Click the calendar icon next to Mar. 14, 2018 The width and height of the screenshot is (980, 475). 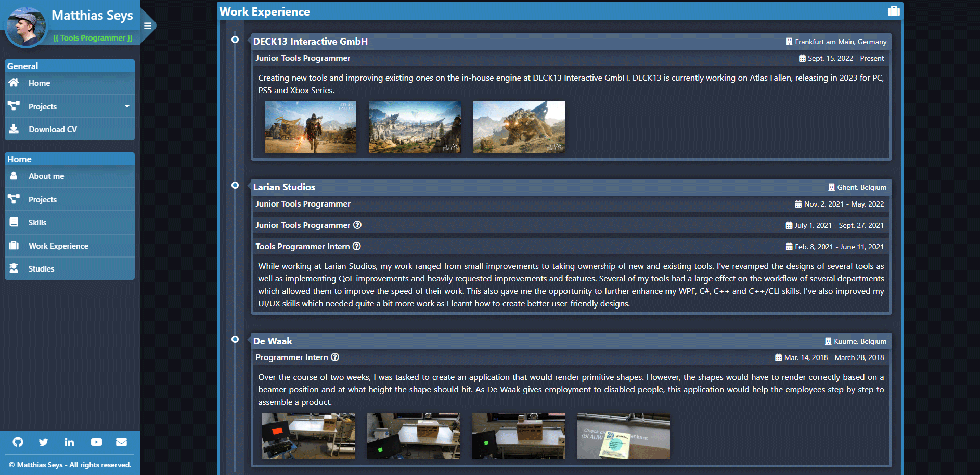click(x=778, y=357)
